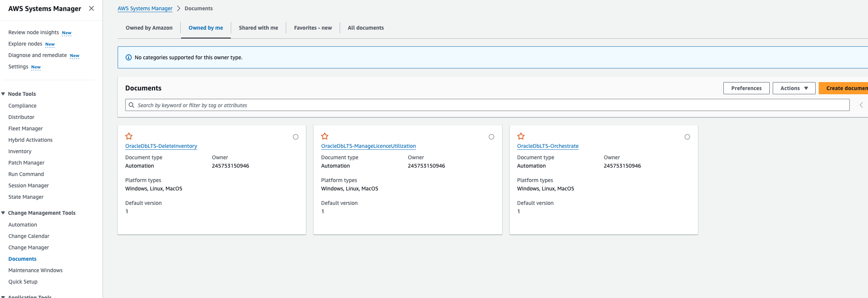This screenshot has height=298, width=868.
Task: Open Diagnose and remediate
Action: point(38,55)
